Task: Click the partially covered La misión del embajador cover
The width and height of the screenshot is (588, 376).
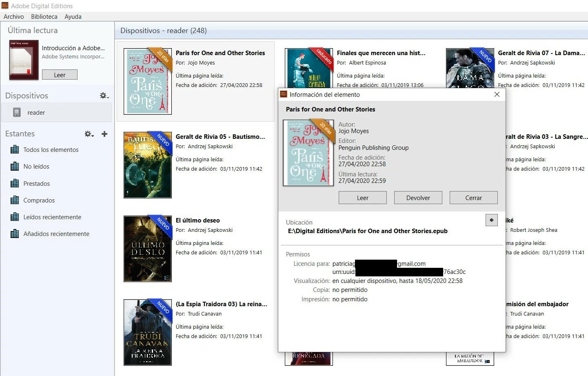Action: (470, 359)
